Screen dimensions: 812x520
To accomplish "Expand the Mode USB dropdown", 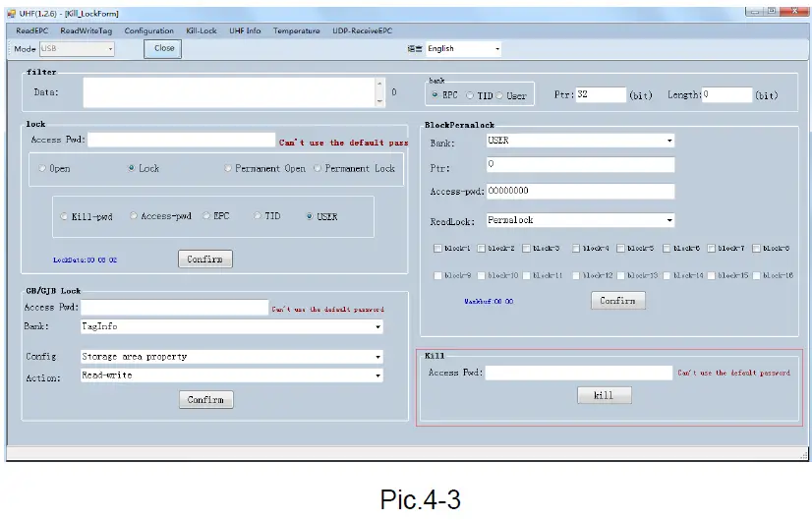I will click(x=110, y=49).
